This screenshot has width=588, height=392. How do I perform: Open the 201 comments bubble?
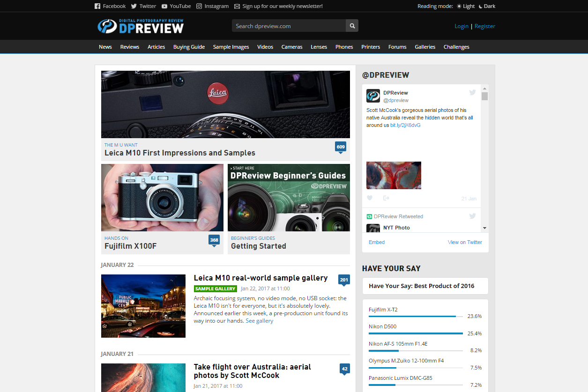(x=344, y=281)
